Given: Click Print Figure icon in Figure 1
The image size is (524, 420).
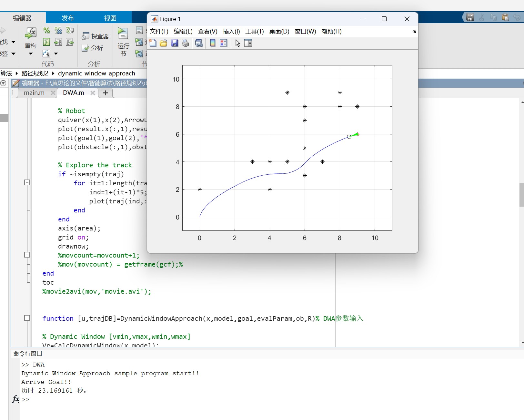Looking at the screenshot, I should click(186, 43).
